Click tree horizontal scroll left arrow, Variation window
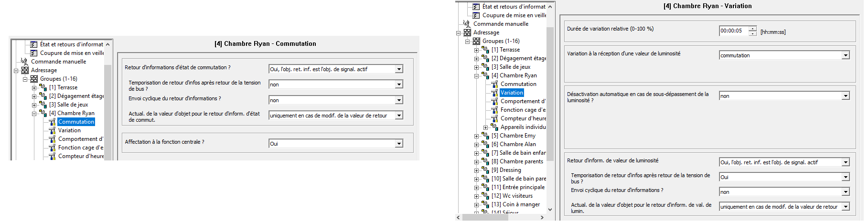868x223 pixels. point(459,217)
